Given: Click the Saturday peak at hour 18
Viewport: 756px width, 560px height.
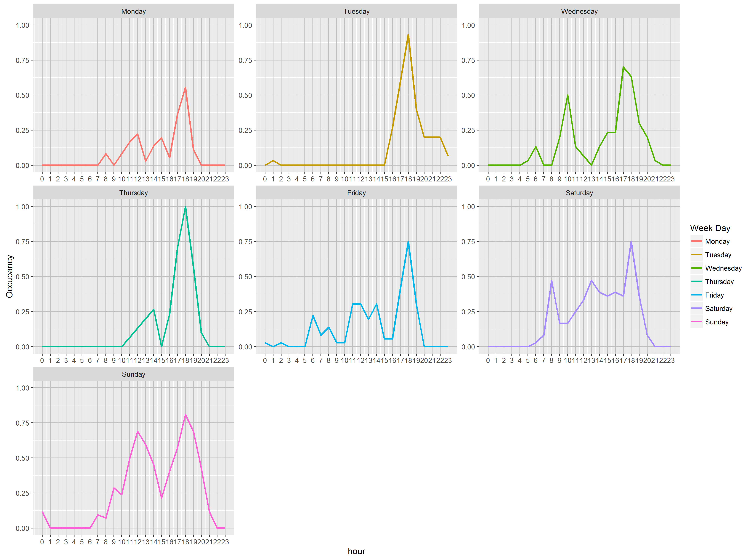Looking at the screenshot, I should [631, 242].
